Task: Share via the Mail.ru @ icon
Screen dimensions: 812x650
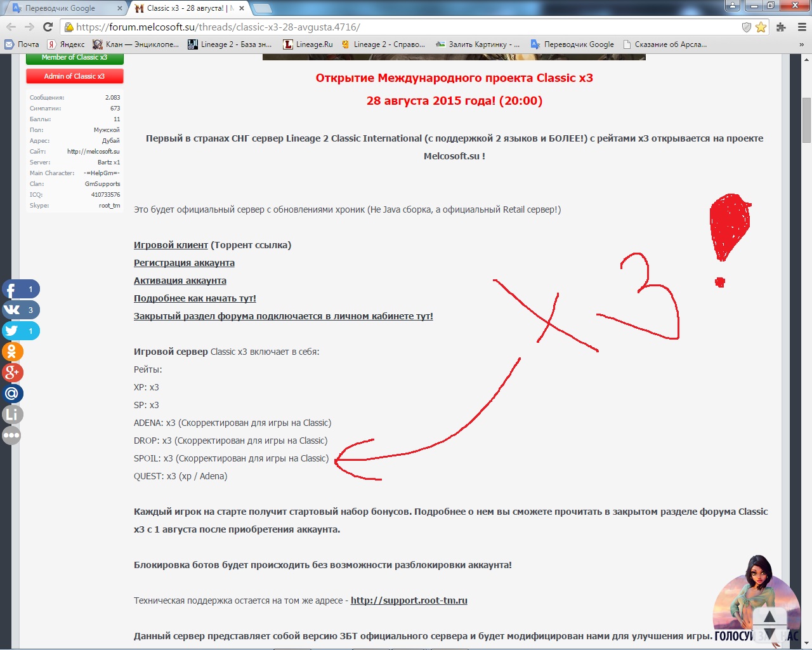Action: (x=11, y=394)
